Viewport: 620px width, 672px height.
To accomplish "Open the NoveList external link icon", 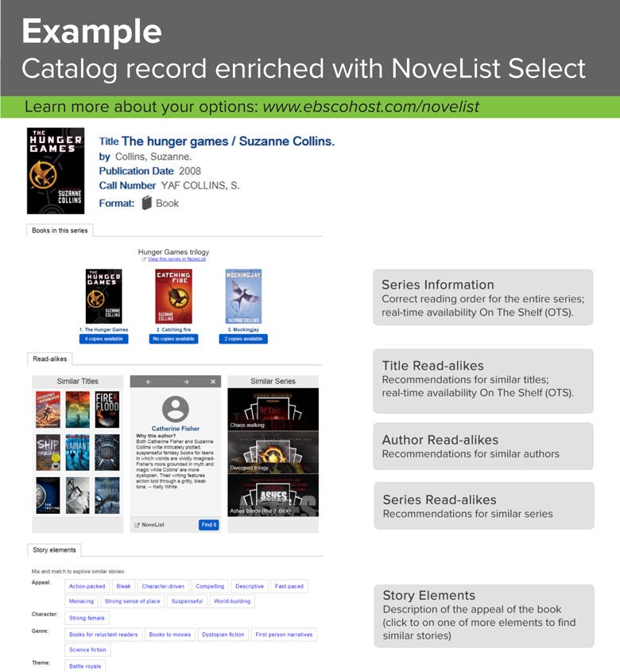I will 137,525.
